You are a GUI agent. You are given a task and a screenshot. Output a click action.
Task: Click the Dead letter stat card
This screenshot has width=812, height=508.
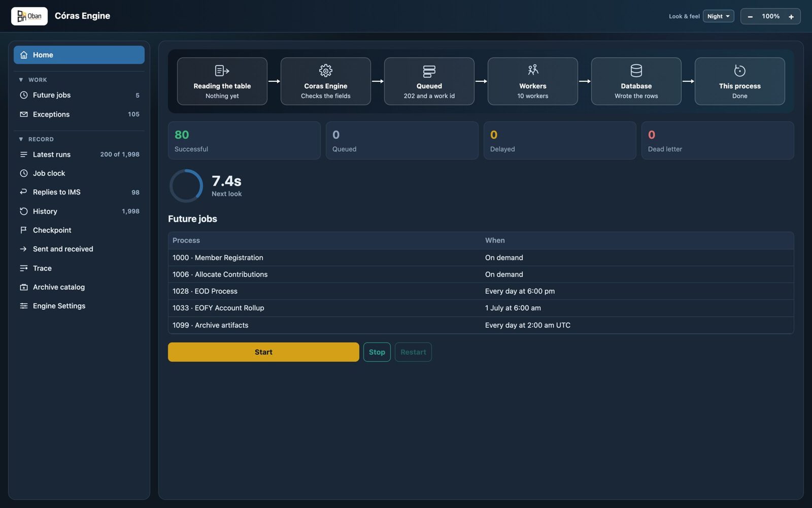pyautogui.click(x=718, y=140)
